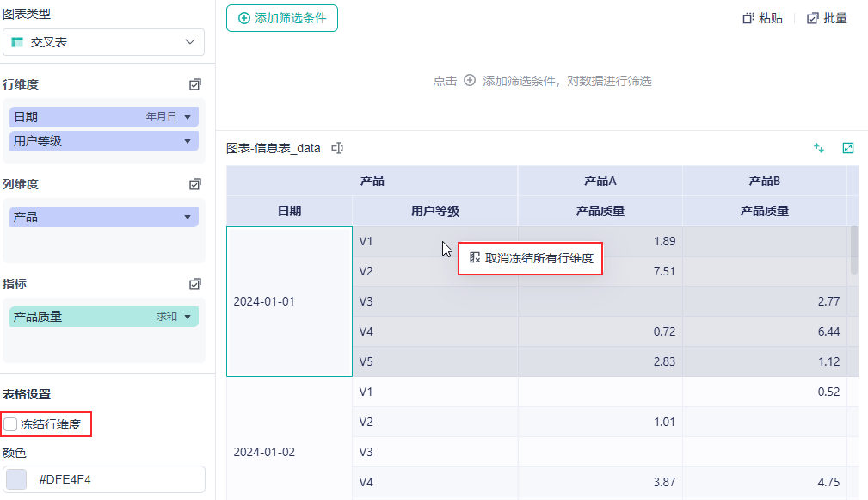The height and width of the screenshot is (500, 868).
Task: Click the value cell 1.01
Action: click(x=600, y=422)
